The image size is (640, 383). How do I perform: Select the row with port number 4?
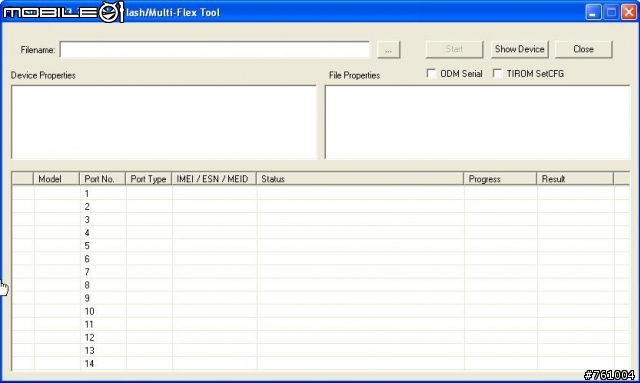coord(321,232)
